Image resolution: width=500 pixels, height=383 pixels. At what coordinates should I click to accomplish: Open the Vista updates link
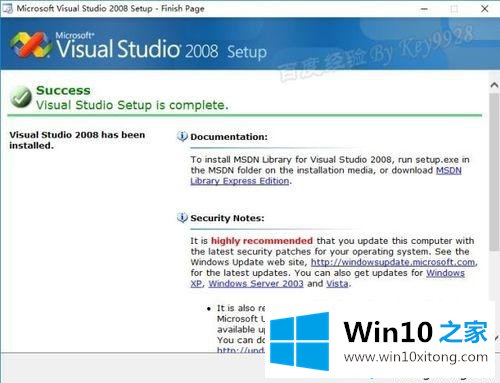click(x=337, y=283)
